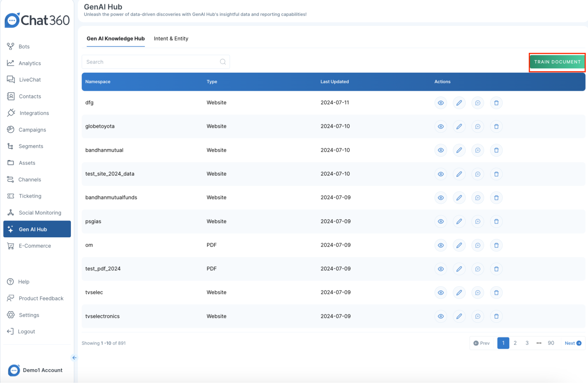588x383 pixels.
Task: Delete the dfg namespace
Action: tap(496, 103)
